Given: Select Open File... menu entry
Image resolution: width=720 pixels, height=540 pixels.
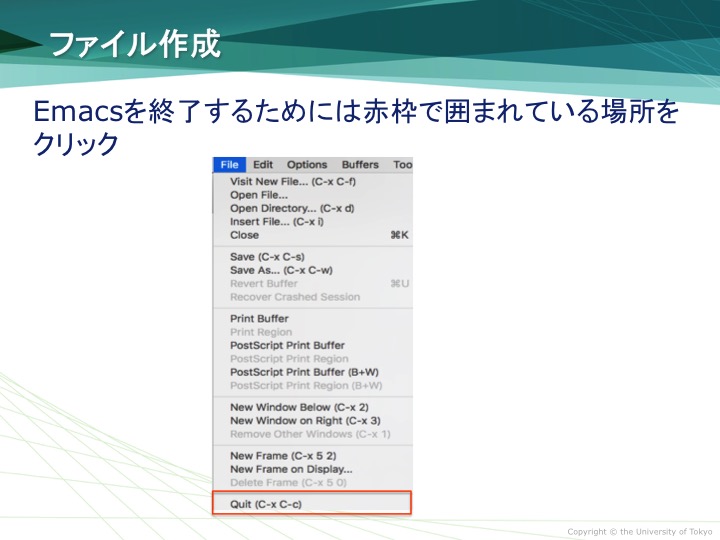Looking at the screenshot, I should click(313, 195).
